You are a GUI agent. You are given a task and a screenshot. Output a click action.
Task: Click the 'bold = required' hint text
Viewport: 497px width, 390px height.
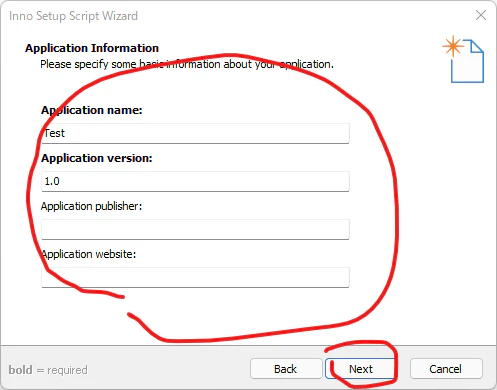[x=48, y=370]
